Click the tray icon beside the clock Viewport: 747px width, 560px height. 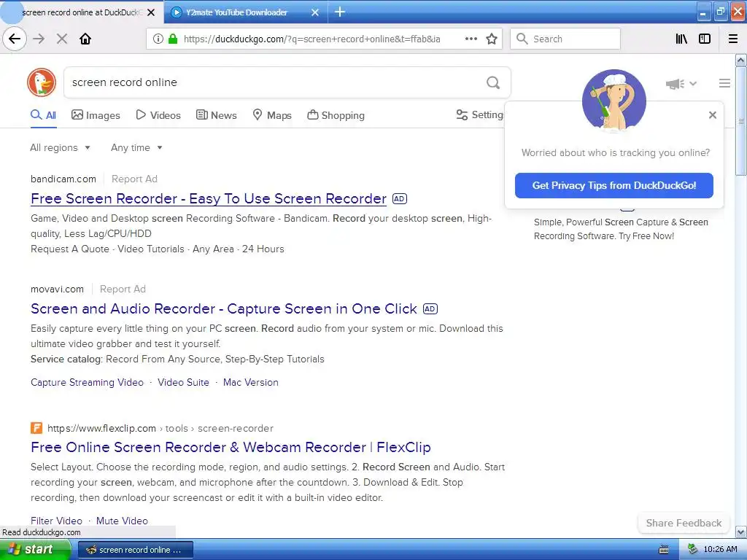692,549
